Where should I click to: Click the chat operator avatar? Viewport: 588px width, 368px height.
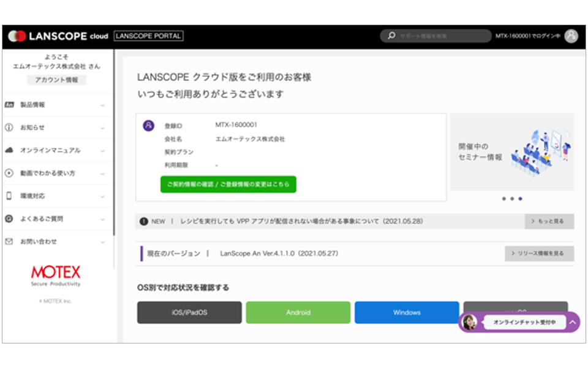pyautogui.click(x=469, y=322)
